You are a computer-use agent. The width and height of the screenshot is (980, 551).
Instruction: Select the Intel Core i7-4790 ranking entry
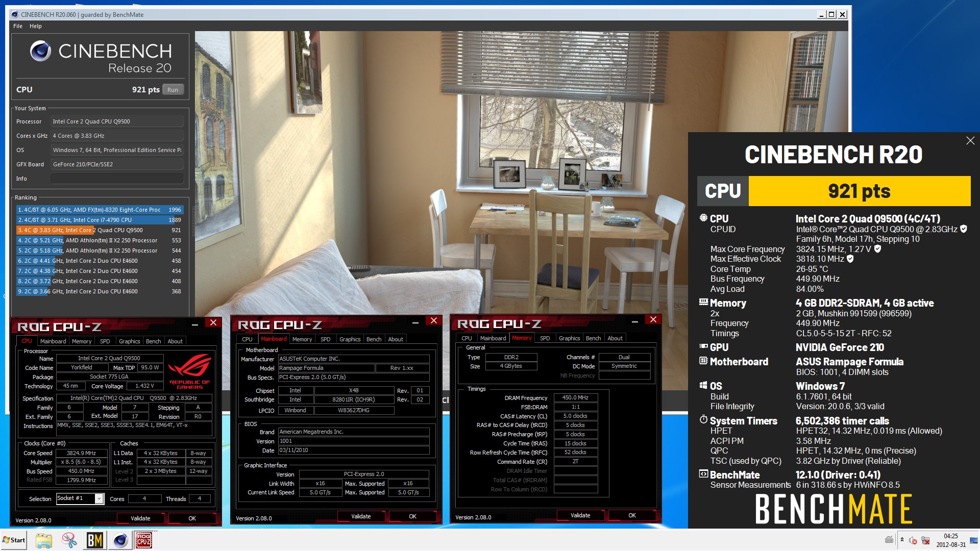(100, 220)
